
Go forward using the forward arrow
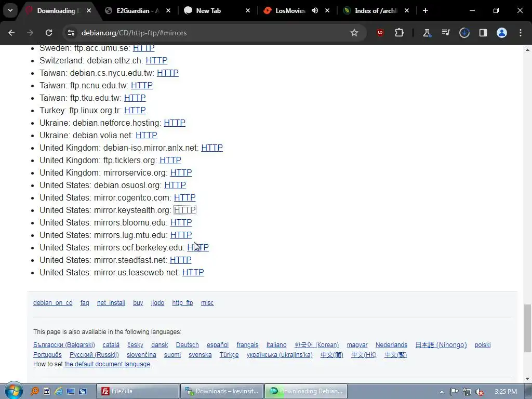click(30, 33)
